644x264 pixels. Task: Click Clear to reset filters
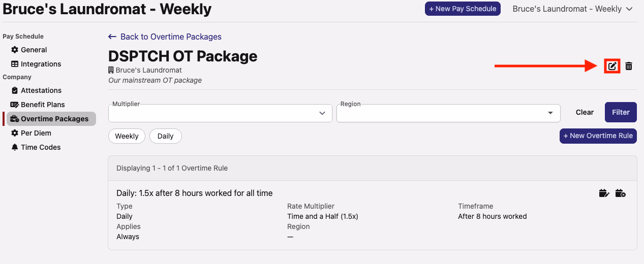point(585,112)
